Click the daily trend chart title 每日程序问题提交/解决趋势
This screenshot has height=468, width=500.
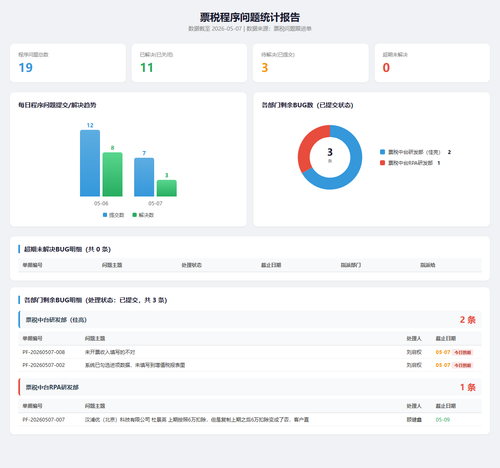pos(57,105)
